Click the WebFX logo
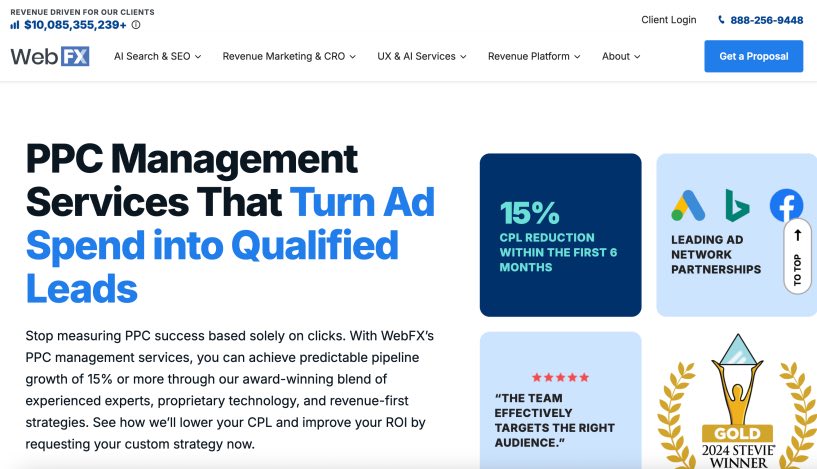Image resolution: width=817 pixels, height=469 pixels. [x=50, y=56]
